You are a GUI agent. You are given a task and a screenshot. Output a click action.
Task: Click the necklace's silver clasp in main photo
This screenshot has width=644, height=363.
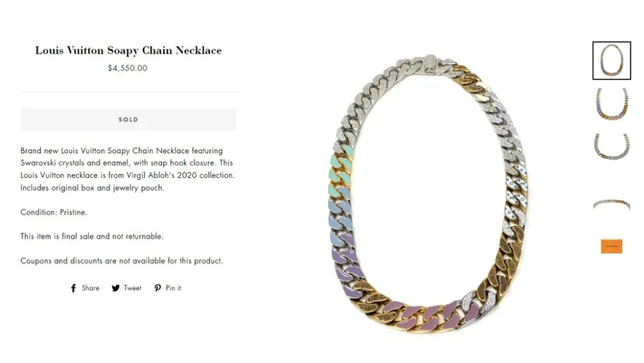pyautogui.click(x=431, y=65)
